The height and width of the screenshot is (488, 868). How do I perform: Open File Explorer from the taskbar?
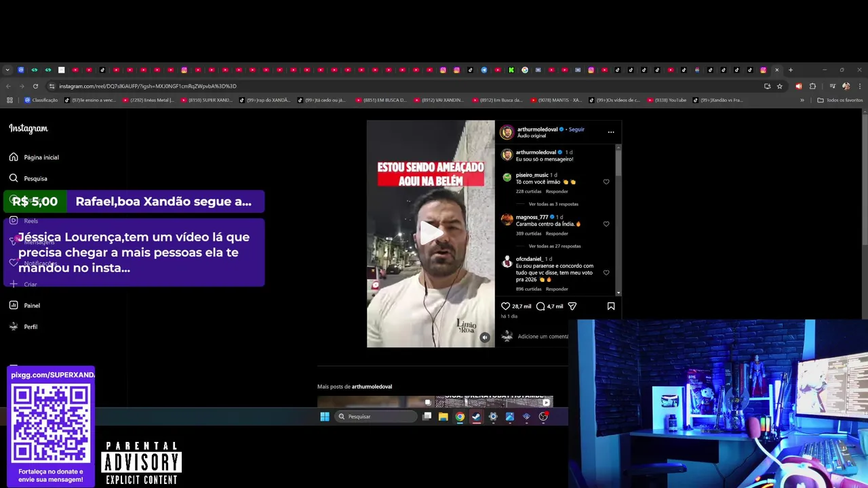pos(443,417)
